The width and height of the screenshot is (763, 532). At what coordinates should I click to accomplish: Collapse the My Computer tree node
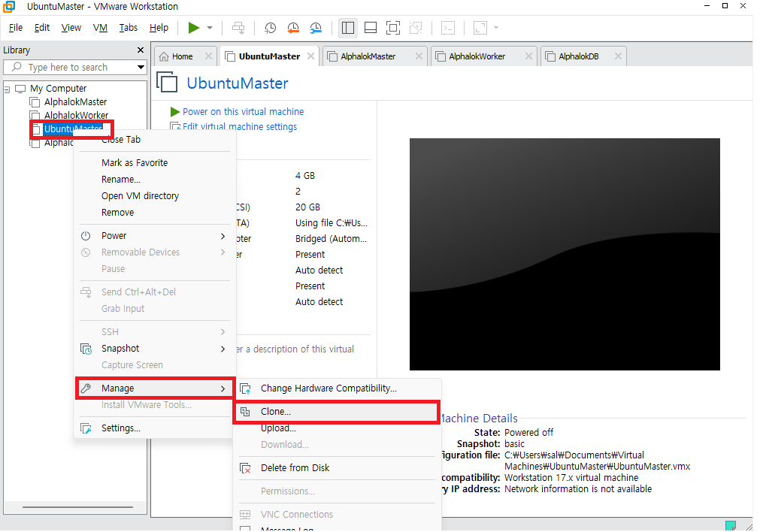(x=7, y=89)
